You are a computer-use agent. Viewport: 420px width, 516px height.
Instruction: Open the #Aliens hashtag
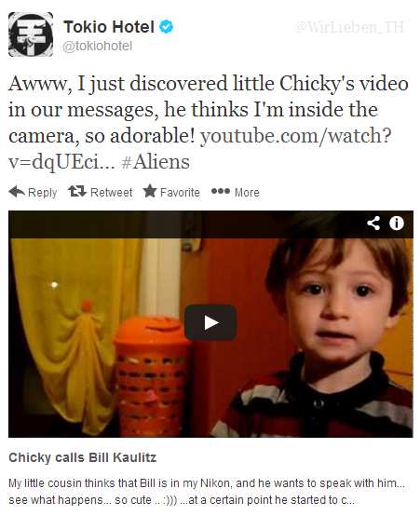click(x=156, y=161)
